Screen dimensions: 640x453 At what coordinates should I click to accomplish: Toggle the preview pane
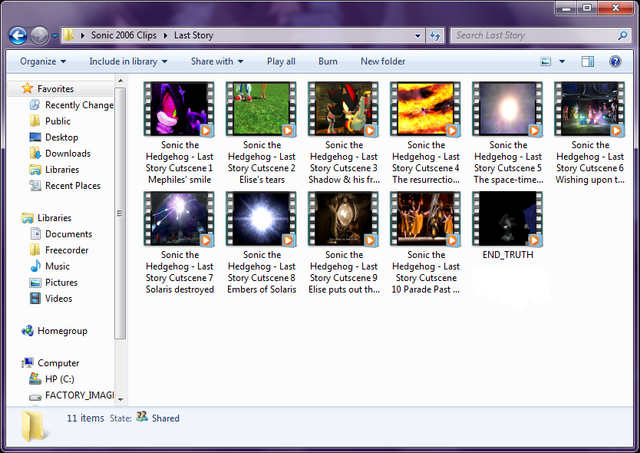(587, 62)
